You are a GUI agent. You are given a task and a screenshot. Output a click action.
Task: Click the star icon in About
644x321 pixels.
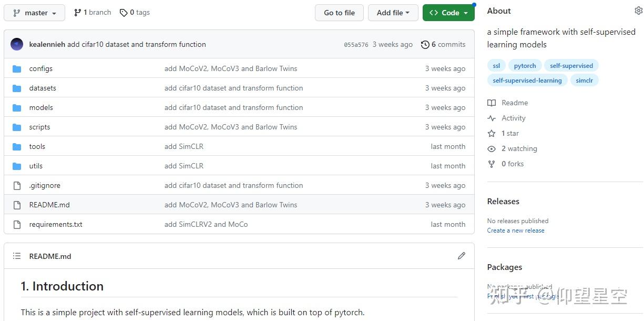[x=492, y=134]
